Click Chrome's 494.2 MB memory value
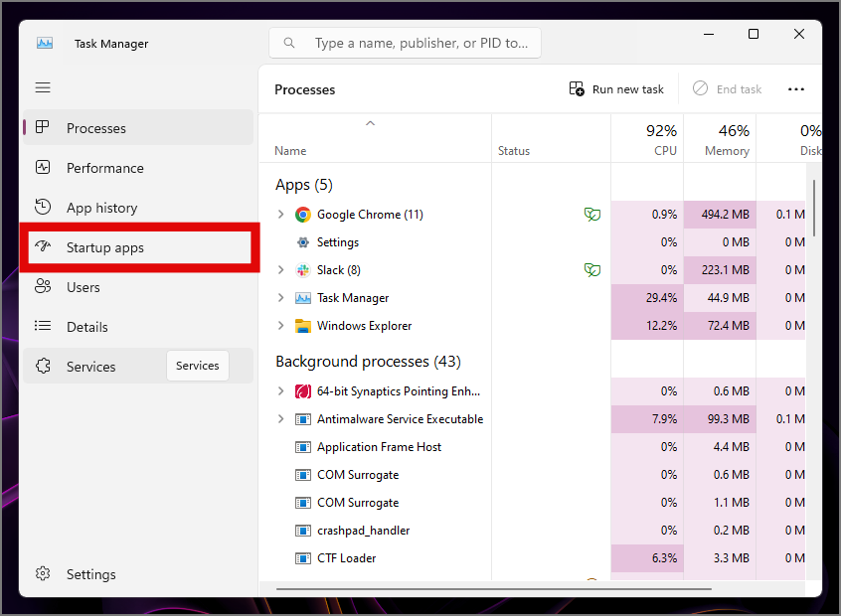The width and height of the screenshot is (841, 616). (725, 215)
